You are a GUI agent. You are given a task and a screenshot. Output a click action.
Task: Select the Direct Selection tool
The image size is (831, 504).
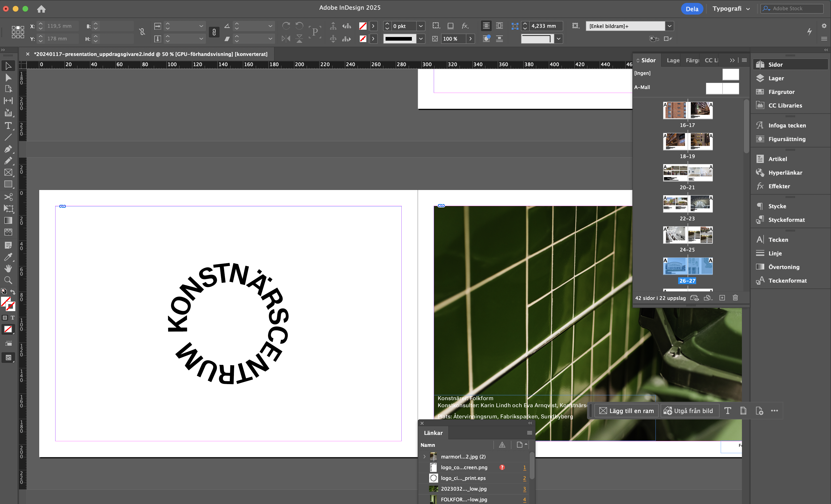tap(8, 78)
